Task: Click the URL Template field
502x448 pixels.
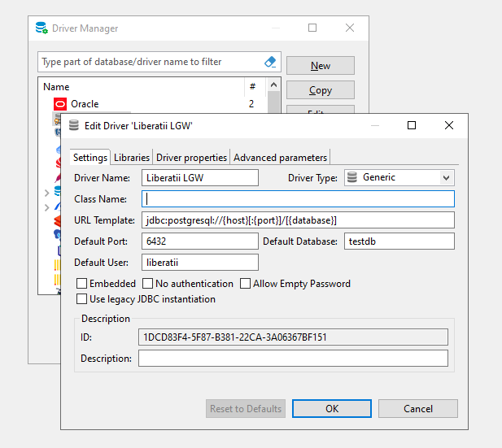Action: 298,220
